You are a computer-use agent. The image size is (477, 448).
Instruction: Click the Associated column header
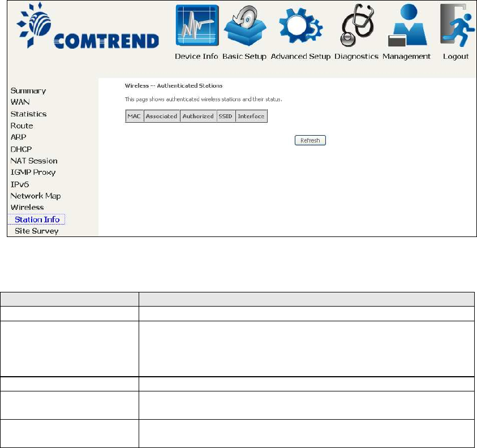coord(161,116)
